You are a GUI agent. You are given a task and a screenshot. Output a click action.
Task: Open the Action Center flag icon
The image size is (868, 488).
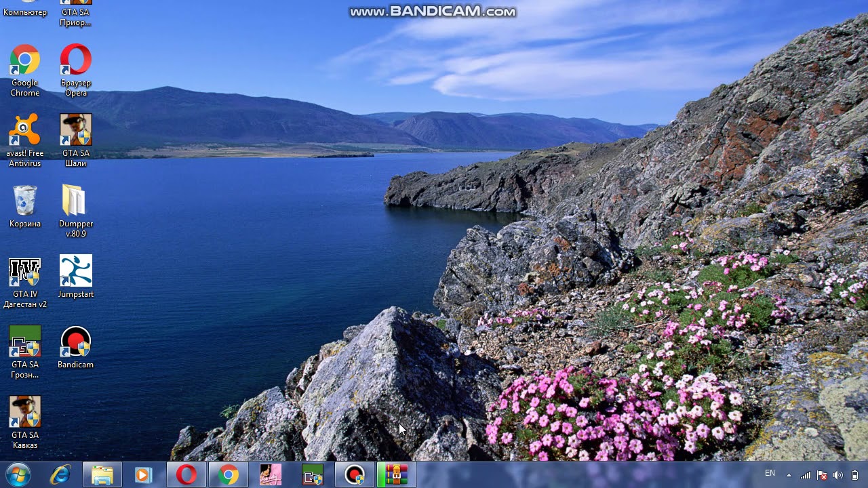click(822, 475)
